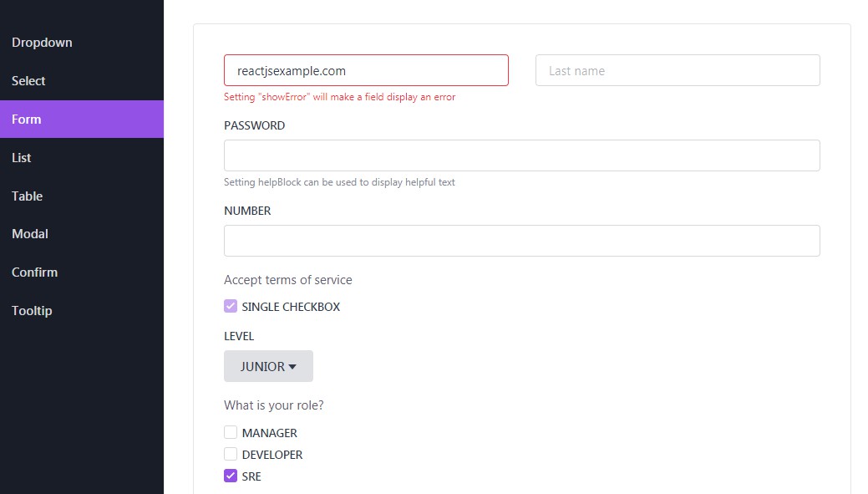Enable the DEVELOPER role checkbox
The height and width of the screenshot is (494, 868).
pyautogui.click(x=231, y=455)
